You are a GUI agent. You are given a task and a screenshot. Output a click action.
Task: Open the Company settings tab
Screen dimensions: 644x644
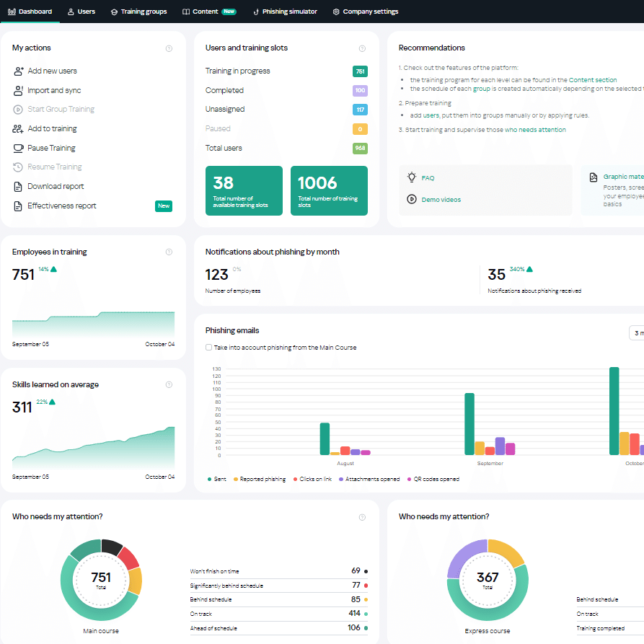366,12
